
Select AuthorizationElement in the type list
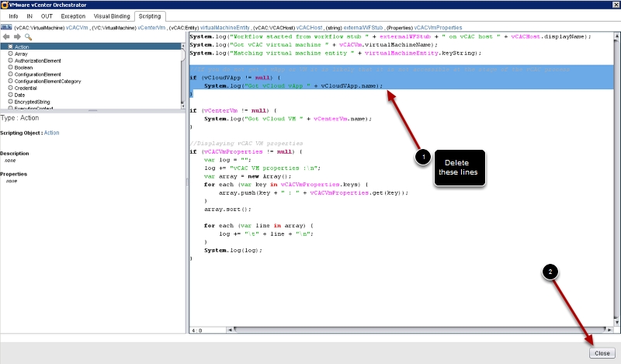(x=37, y=61)
